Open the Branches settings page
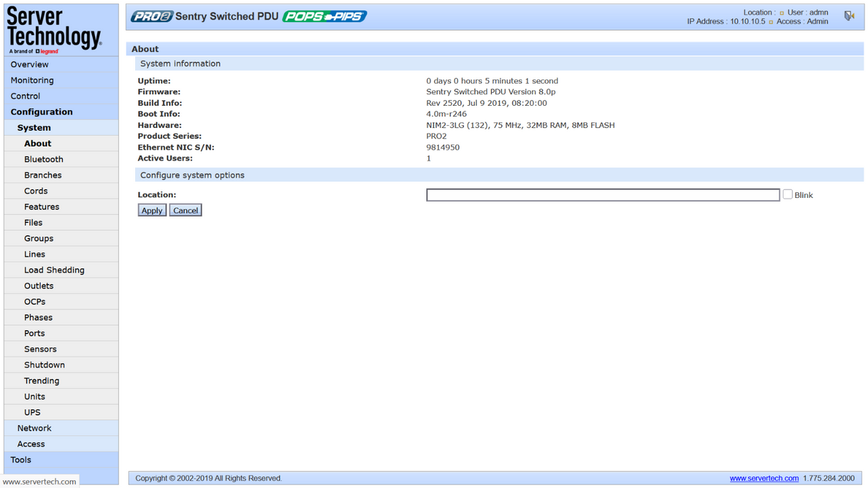 tap(61, 175)
